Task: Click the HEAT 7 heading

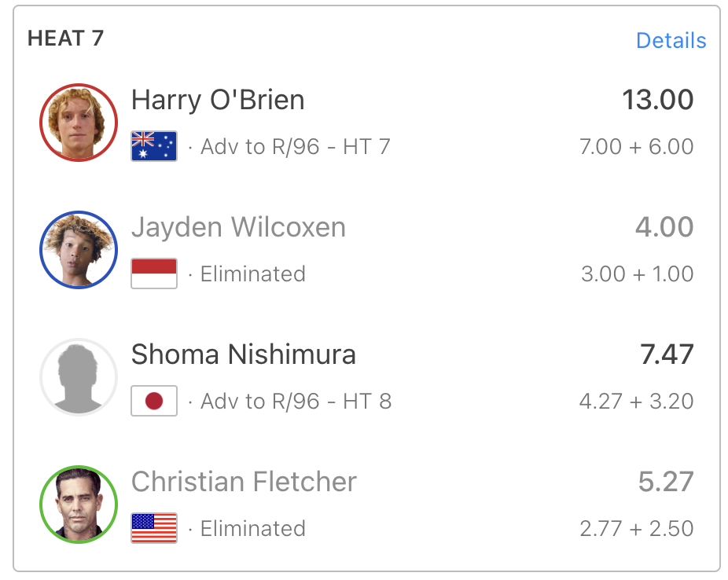Action: tap(65, 39)
